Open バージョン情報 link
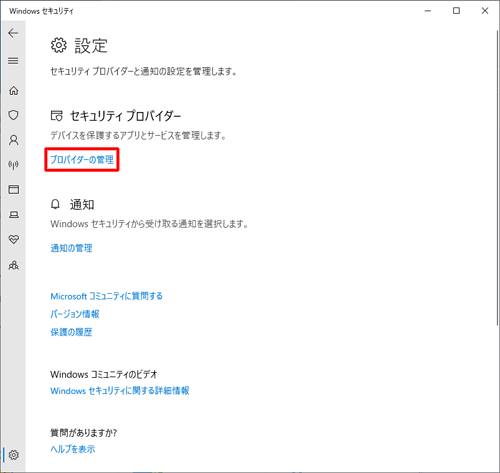This screenshot has width=500, height=473. click(x=75, y=314)
